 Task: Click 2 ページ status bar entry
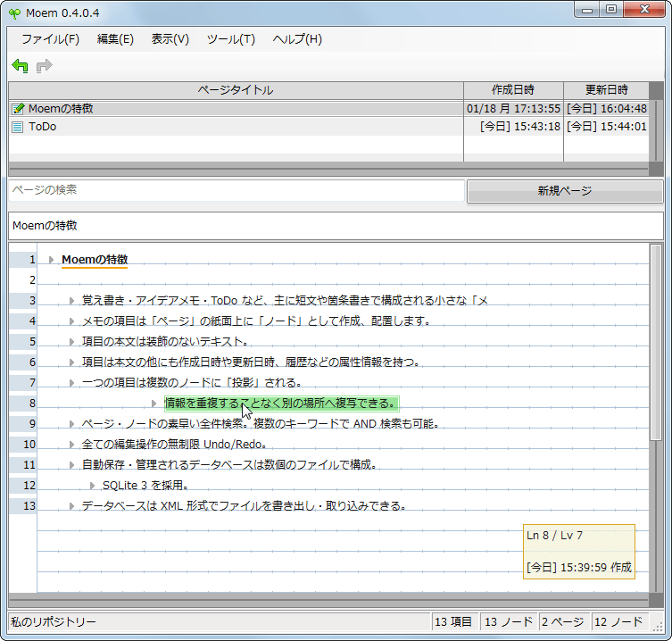tap(563, 622)
